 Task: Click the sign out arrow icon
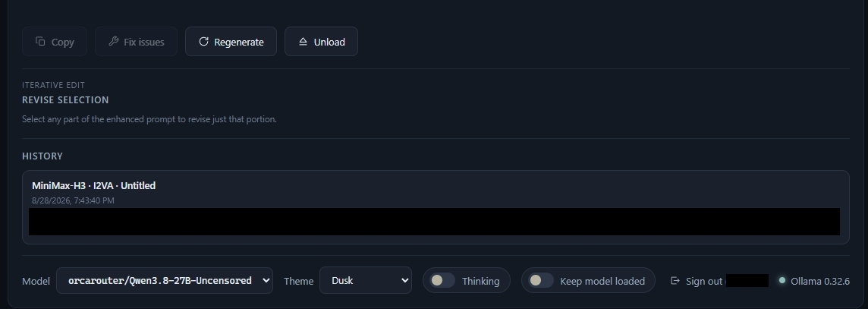pyautogui.click(x=675, y=281)
